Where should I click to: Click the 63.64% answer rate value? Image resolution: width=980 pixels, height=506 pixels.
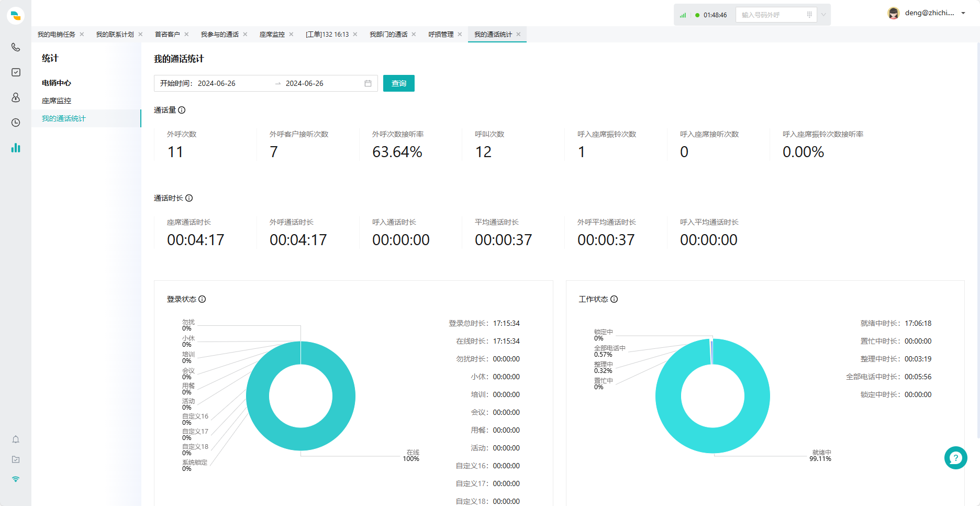pyautogui.click(x=397, y=152)
